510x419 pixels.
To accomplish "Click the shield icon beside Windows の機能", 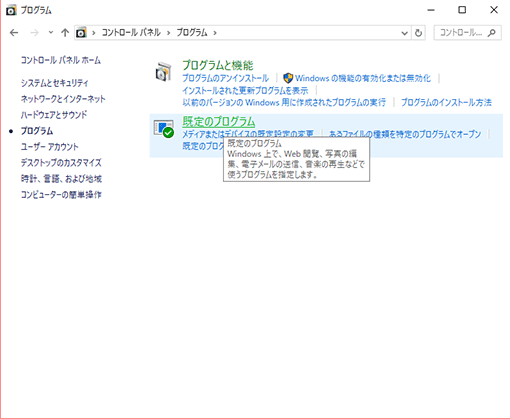I will (288, 78).
